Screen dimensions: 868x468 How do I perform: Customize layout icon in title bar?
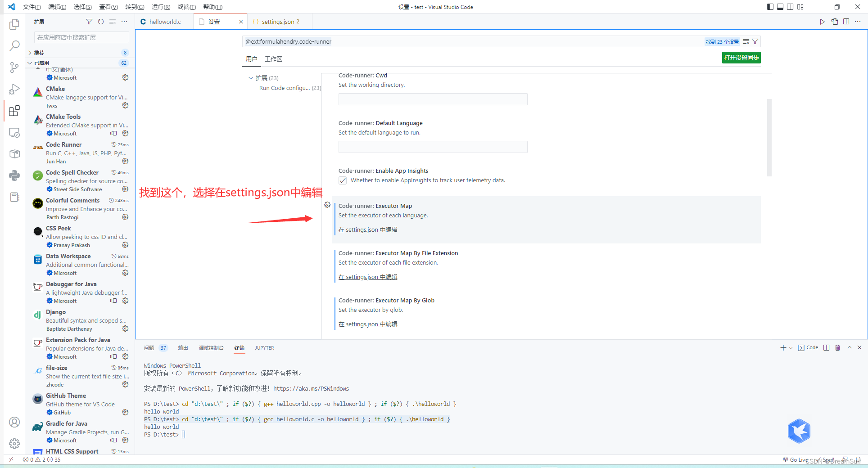(x=800, y=7)
